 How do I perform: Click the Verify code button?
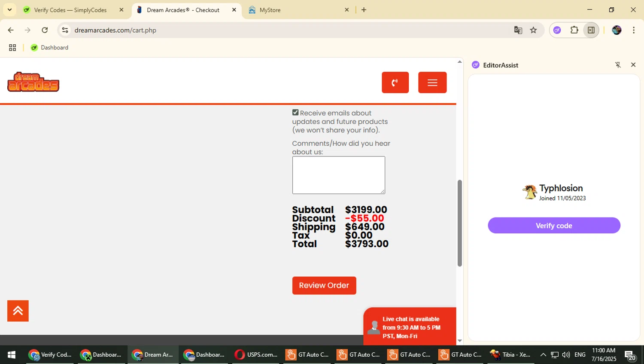click(x=554, y=226)
